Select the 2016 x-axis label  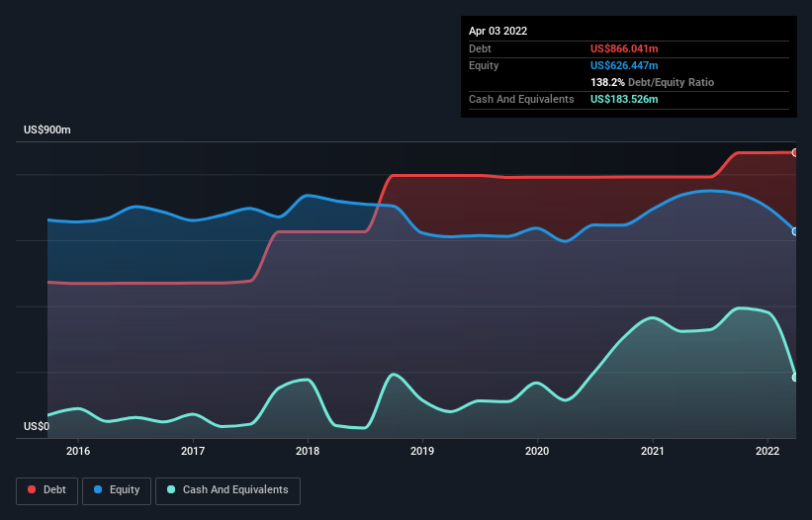click(78, 451)
